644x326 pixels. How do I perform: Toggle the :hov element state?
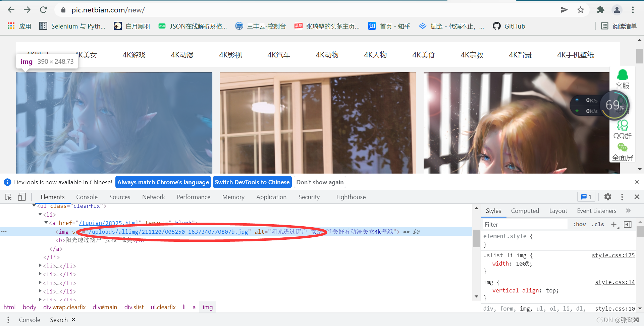pos(579,225)
